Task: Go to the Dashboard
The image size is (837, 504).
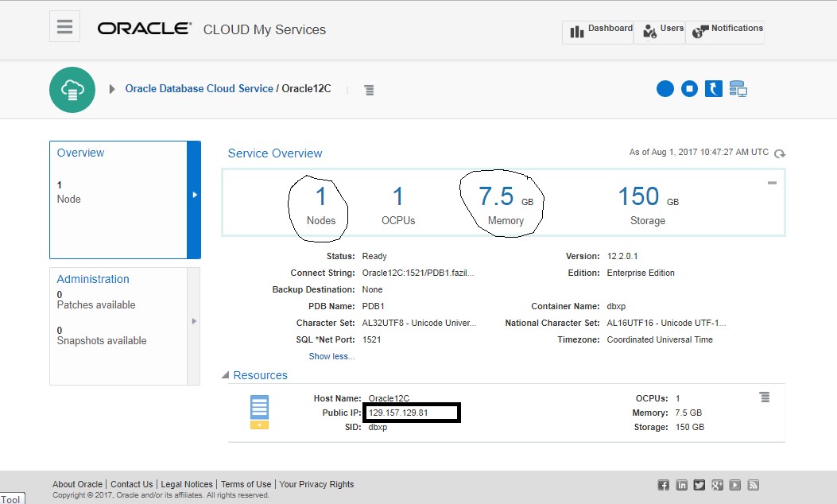Action: [x=601, y=31]
